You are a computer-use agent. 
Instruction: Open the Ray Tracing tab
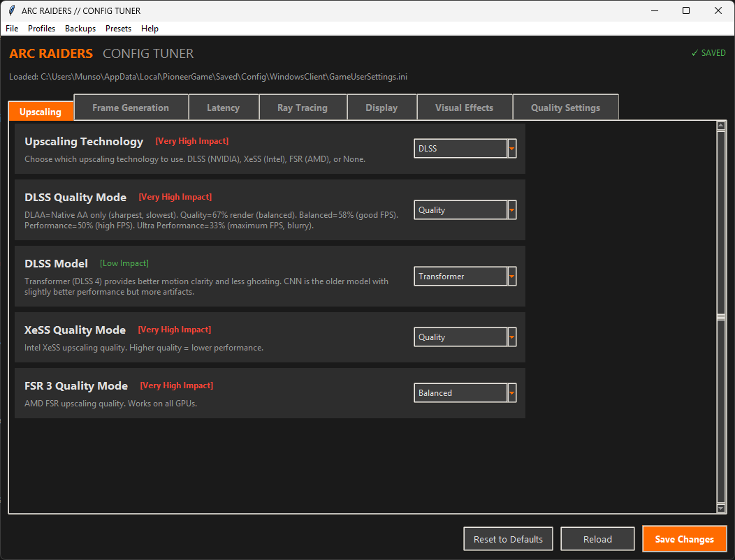tap(303, 107)
